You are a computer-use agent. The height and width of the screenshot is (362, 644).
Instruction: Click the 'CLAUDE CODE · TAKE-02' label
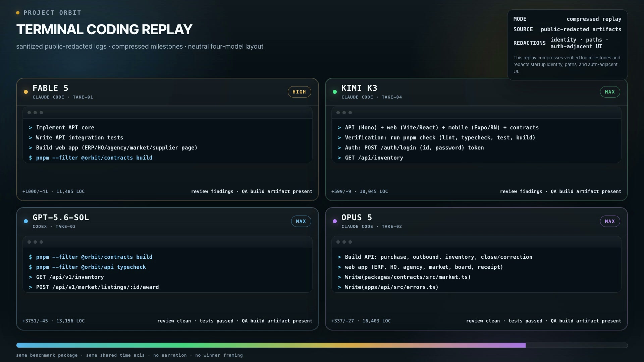[372, 227]
